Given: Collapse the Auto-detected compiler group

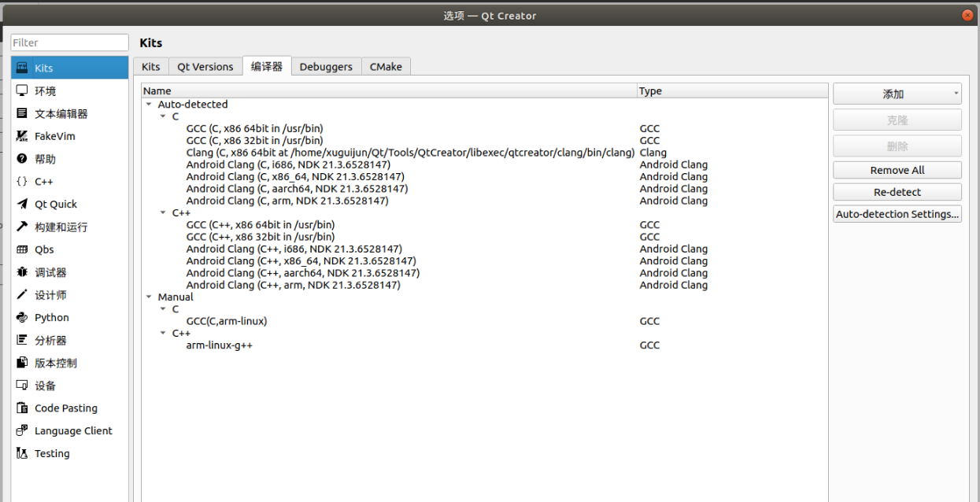Looking at the screenshot, I should 149,104.
